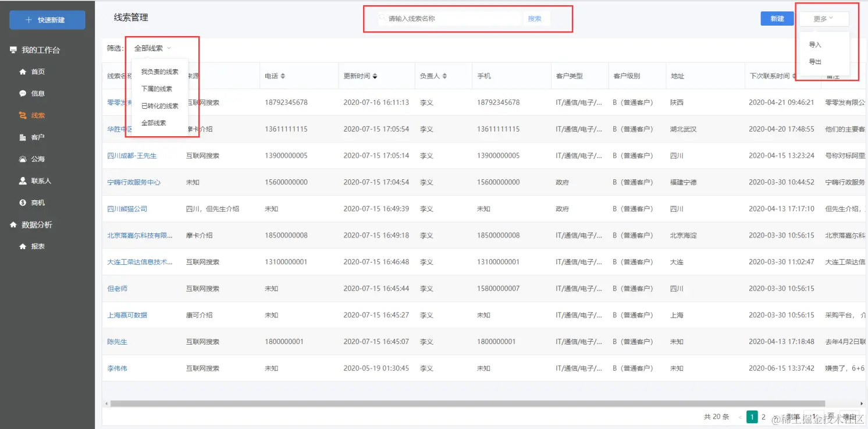Click mobile cell 15800000007
The image size is (868, 429).
[x=499, y=289]
